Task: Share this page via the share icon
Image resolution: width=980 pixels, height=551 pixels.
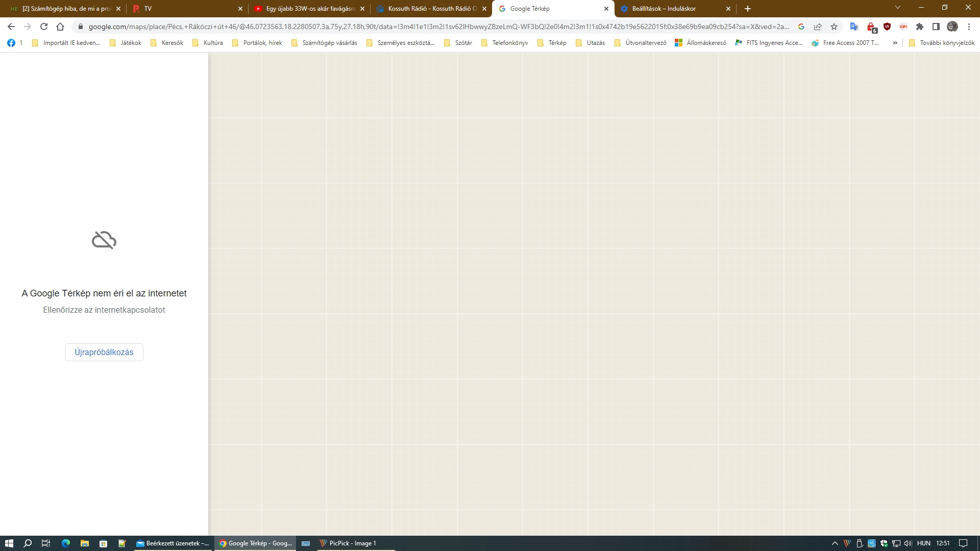Action: [818, 27]
